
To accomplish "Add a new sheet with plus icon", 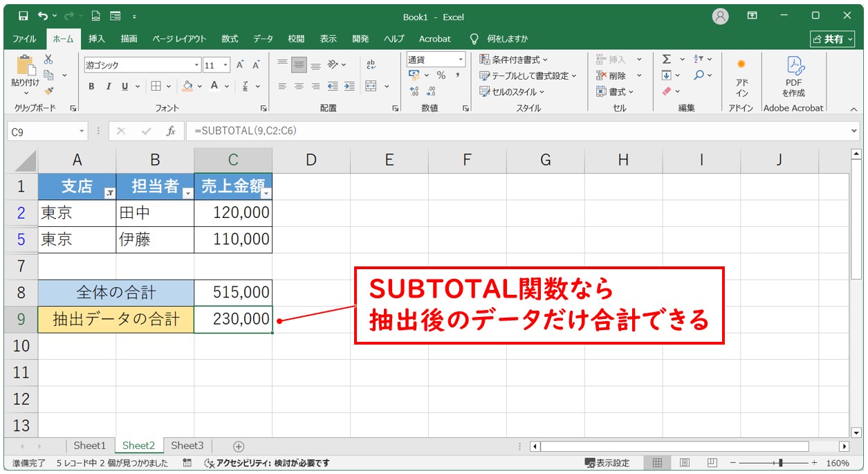I will click(239, 446).
